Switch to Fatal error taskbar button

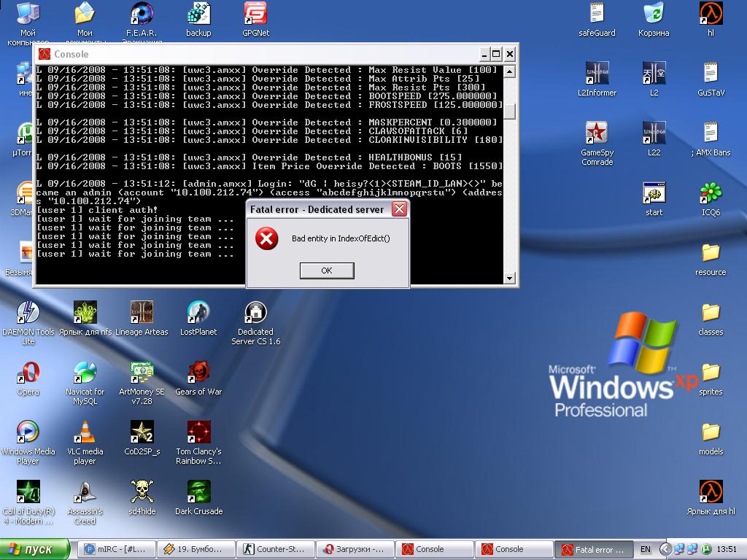point(594,550)
